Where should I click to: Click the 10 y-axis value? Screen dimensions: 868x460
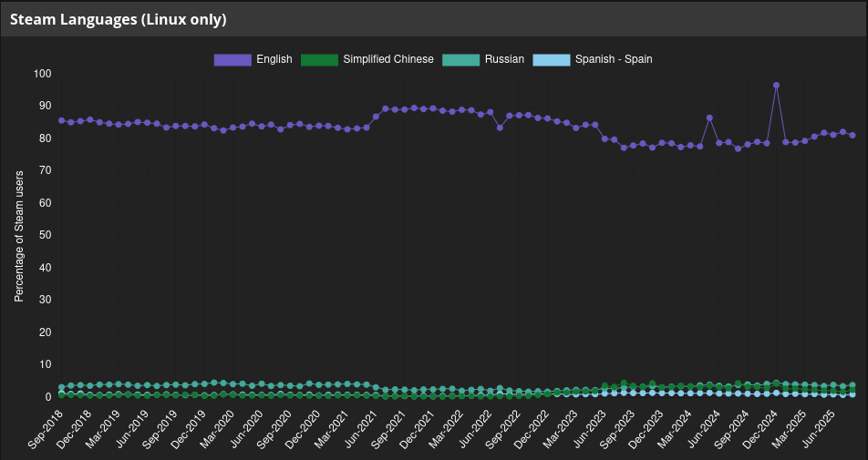point(46,365)
